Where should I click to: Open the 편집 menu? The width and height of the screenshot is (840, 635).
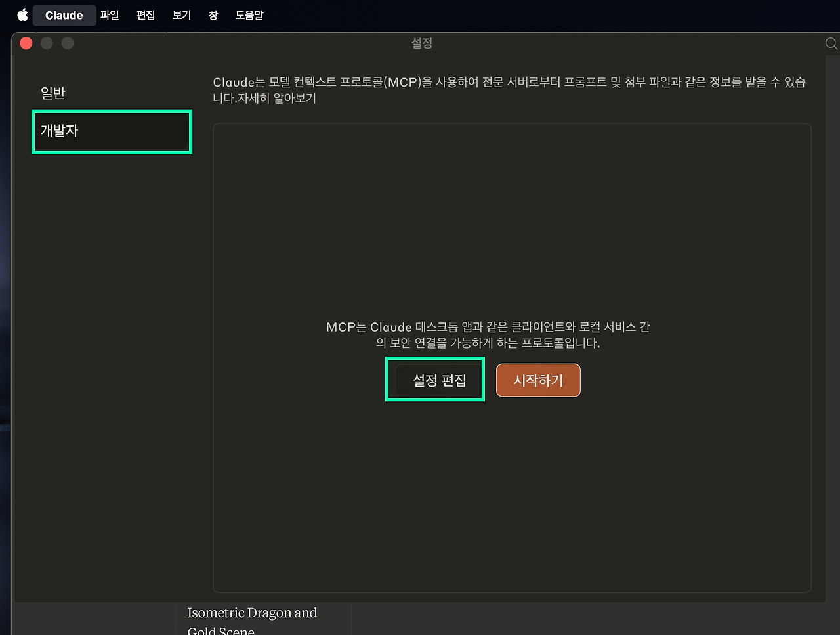click(146, 15)
